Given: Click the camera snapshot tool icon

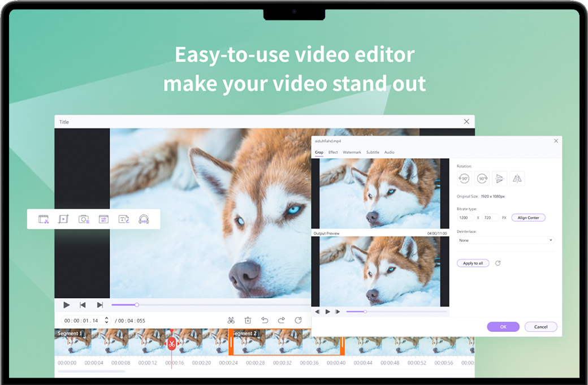Looking at the screenshot, I should point(84,219).
